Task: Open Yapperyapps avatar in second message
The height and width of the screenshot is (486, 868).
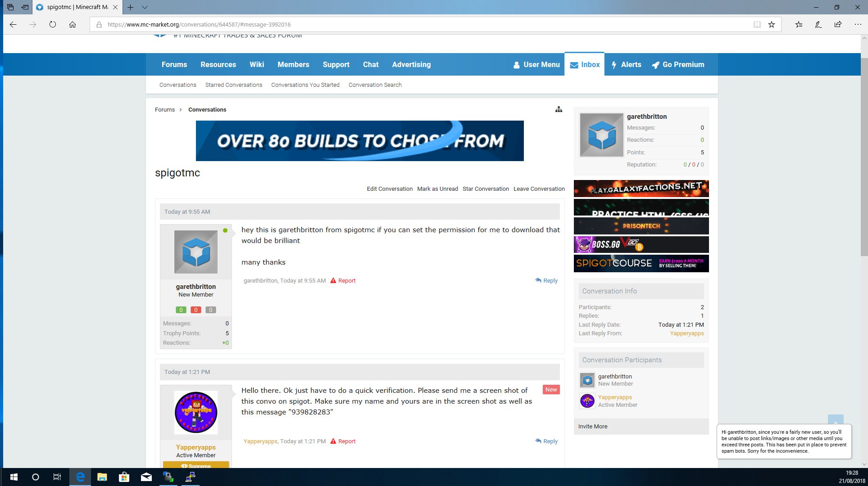Action: tap(195, 412)
